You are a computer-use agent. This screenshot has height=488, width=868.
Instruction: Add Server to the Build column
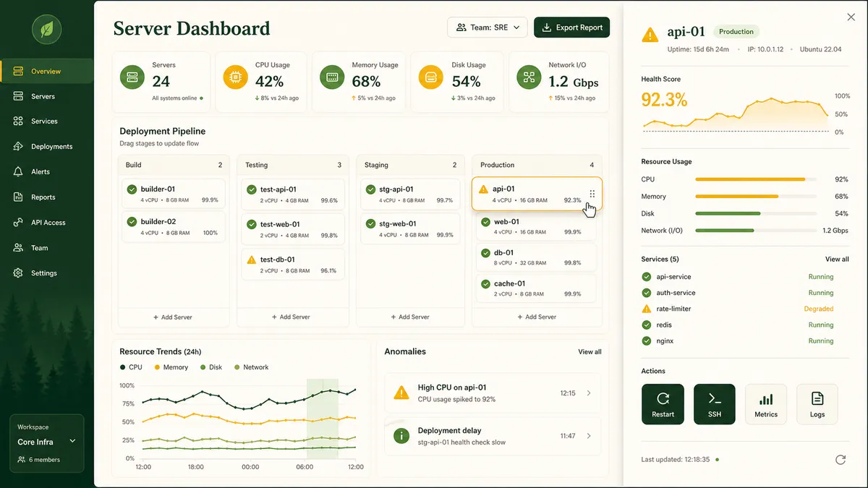point(173,317)
